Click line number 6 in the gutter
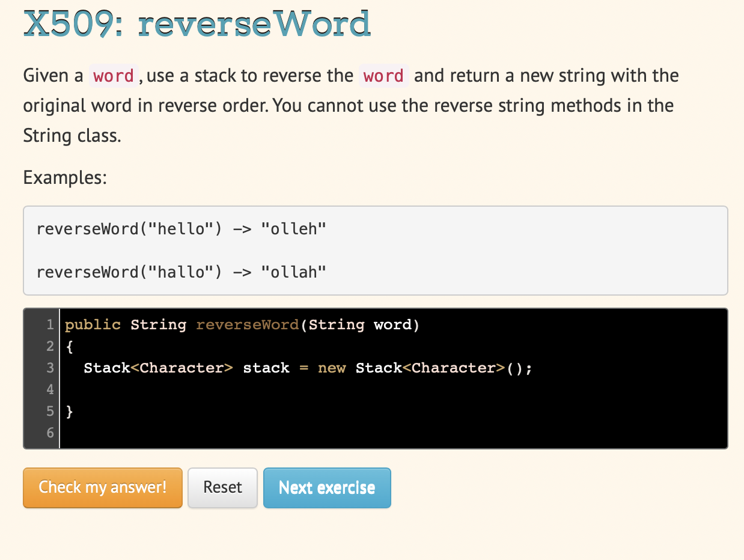The height and width of the screenshot is (560, 744). tap(50, 433)
